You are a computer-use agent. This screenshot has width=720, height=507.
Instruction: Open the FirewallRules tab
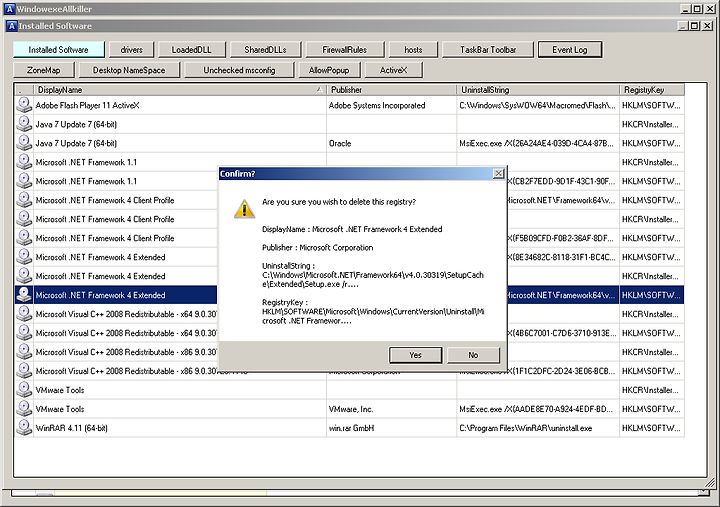click(x=344, y=50)
